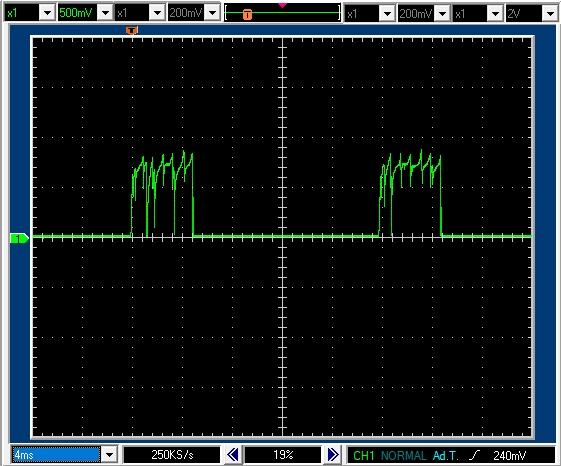Image resolution: width=561 pixels, height=466 pixels.
Task: Click the 240mV trigger level value
Action: [x=509, y=456]
